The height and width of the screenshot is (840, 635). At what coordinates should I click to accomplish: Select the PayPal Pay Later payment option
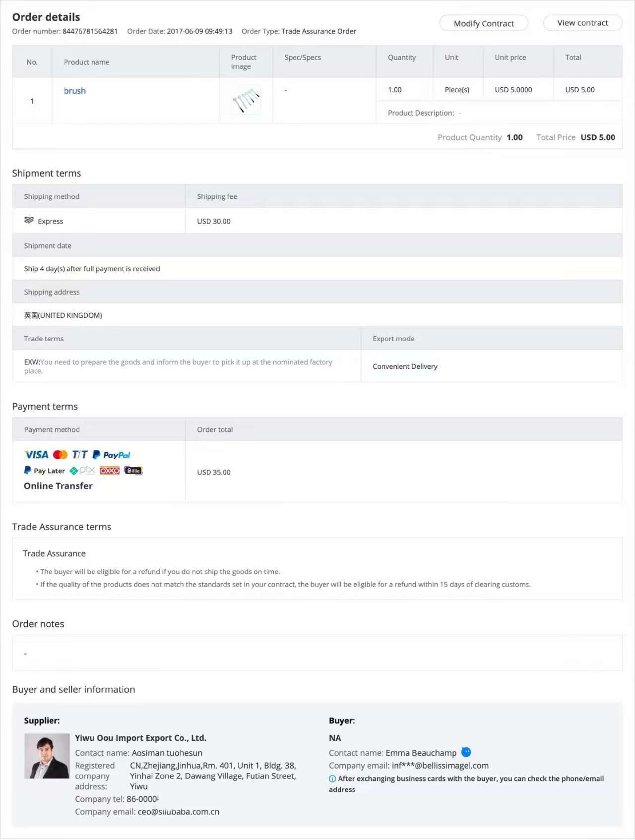coord(44,470)
